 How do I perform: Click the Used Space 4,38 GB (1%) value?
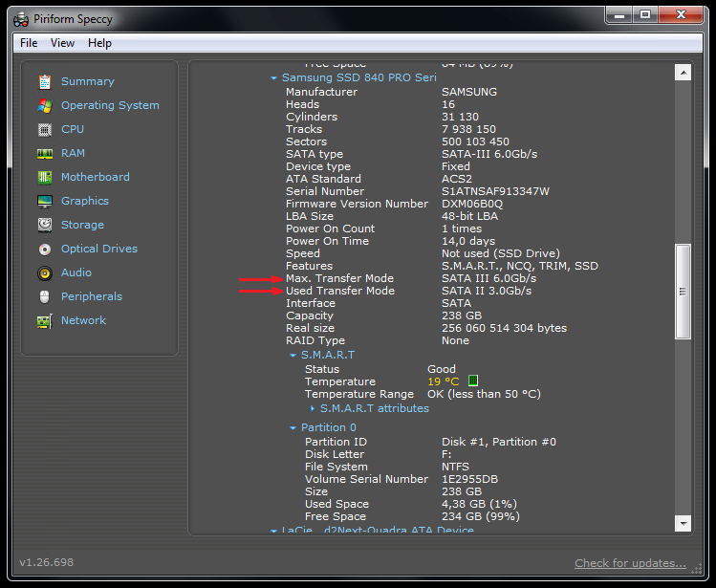point(480,504)
